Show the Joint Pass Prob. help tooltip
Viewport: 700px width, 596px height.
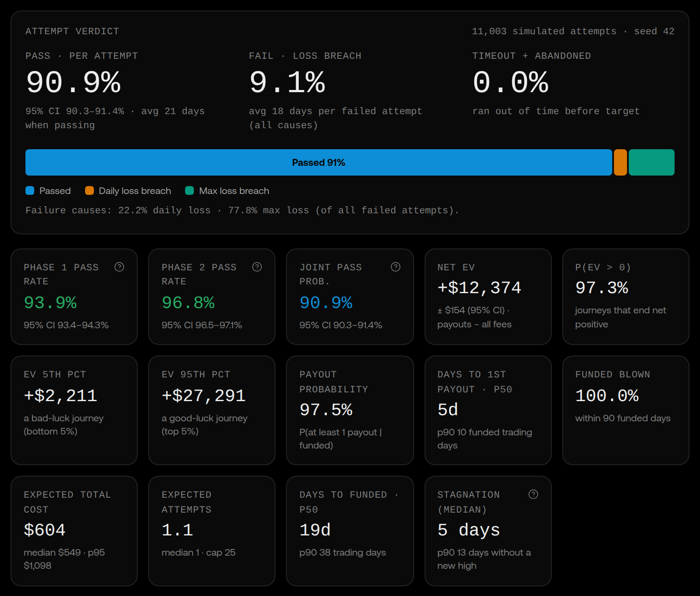(396, 267)
